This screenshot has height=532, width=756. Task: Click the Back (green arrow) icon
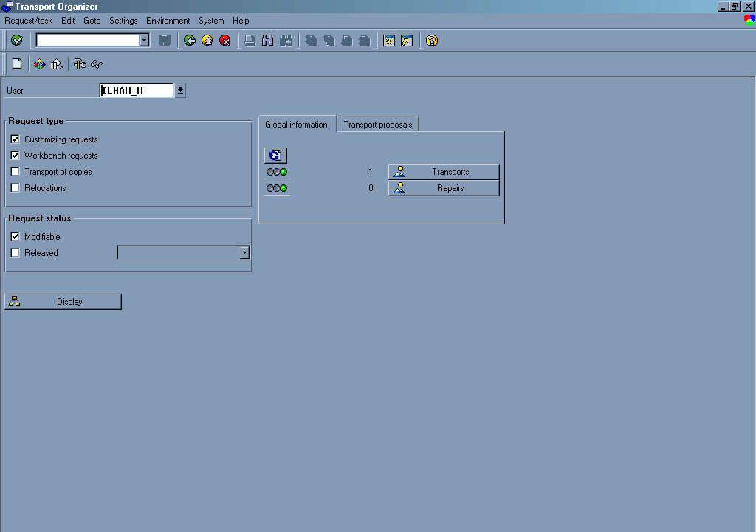click(190, 40)
